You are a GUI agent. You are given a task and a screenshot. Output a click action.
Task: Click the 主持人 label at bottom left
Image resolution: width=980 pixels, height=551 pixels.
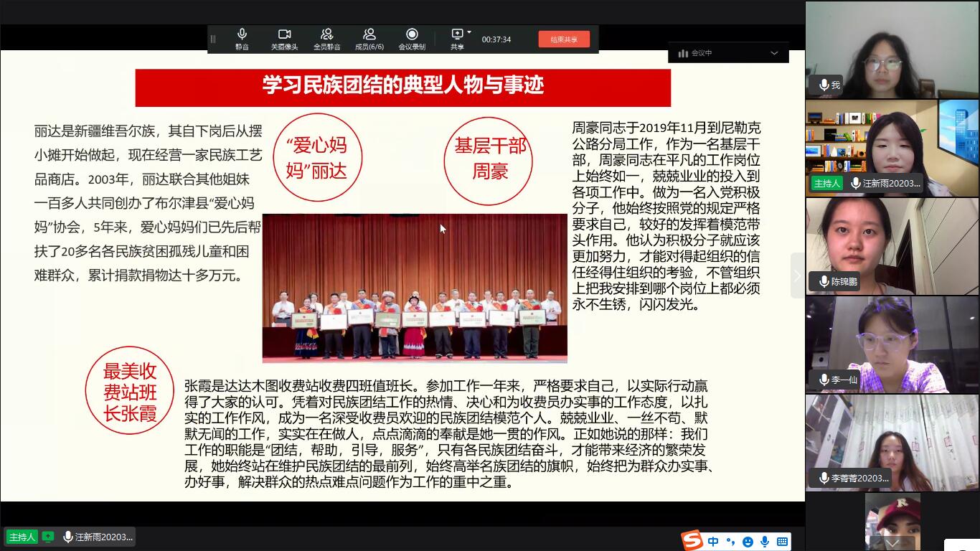tap(22, 537)
